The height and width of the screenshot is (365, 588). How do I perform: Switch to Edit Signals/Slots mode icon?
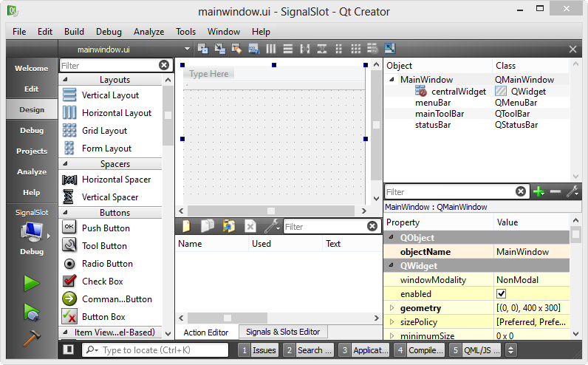(219, 49)
